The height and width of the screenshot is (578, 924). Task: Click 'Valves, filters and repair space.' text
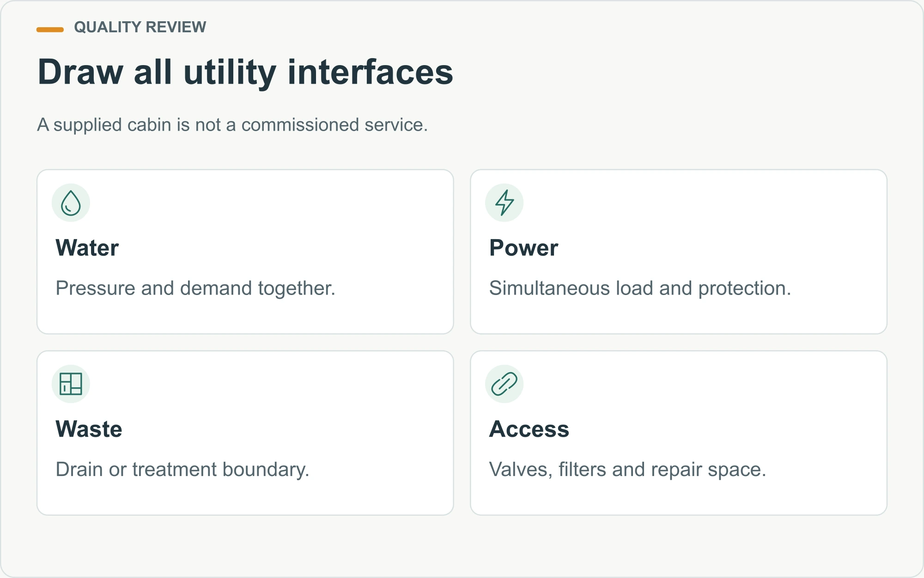(627, 470)
